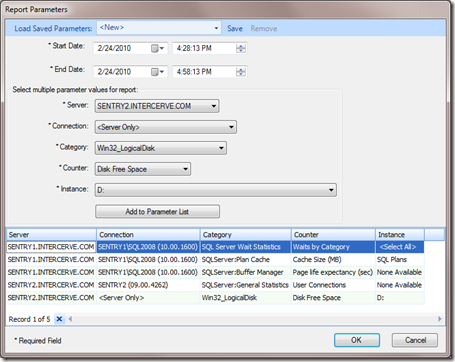
Task: Click Page life expectancy (sec) cell
Action: click(333, 272)
